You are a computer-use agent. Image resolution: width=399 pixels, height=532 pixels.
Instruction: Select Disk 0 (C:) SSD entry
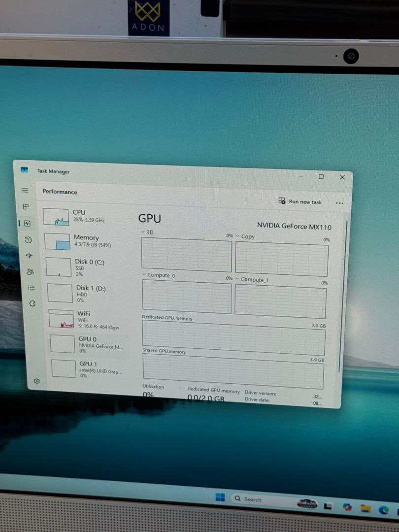[87, 267]
